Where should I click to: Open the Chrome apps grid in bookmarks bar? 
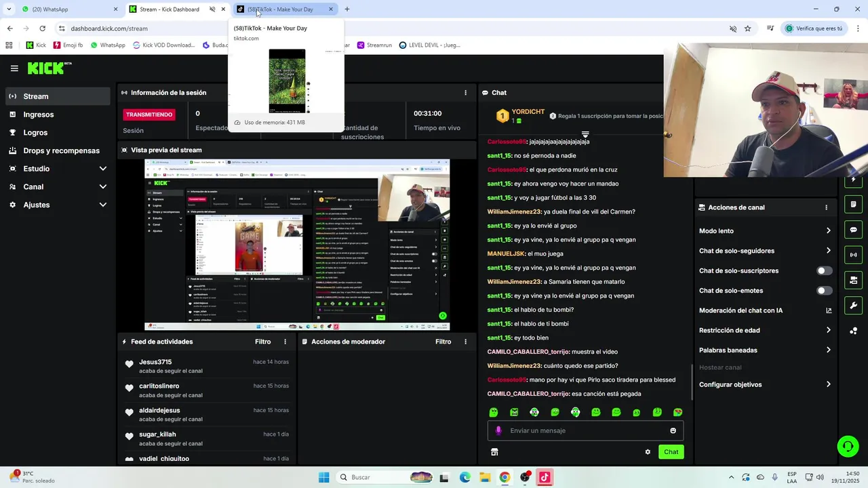point(9,45)
